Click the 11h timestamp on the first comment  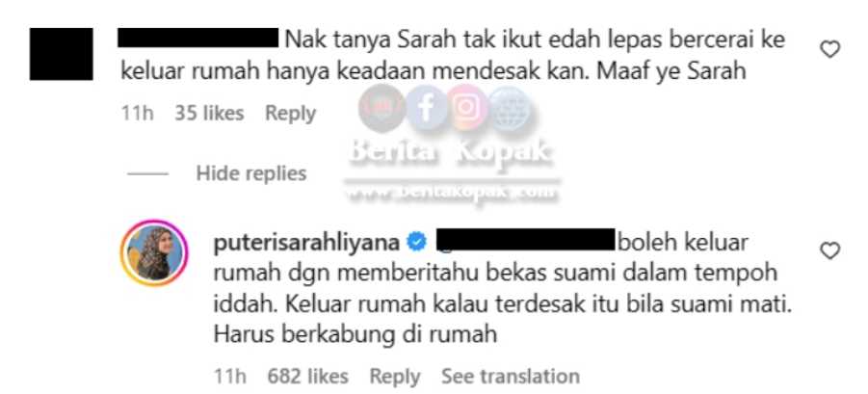[x=138, y=114]
